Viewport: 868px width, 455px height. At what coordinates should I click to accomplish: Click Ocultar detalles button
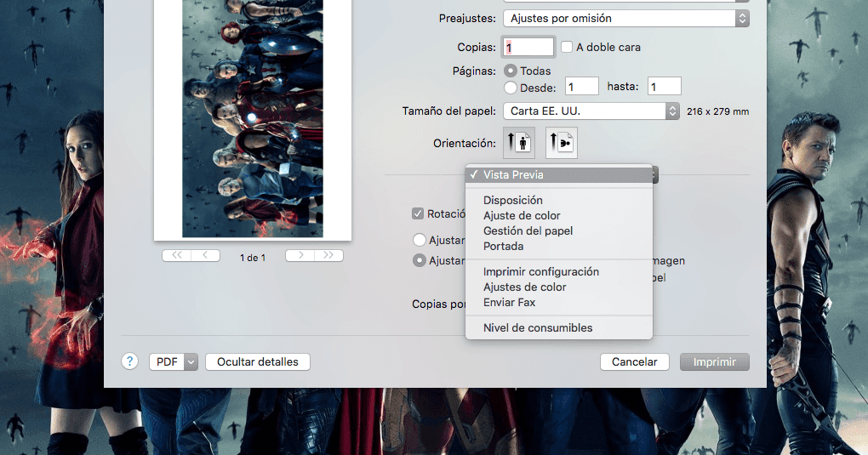click(257, 362)
